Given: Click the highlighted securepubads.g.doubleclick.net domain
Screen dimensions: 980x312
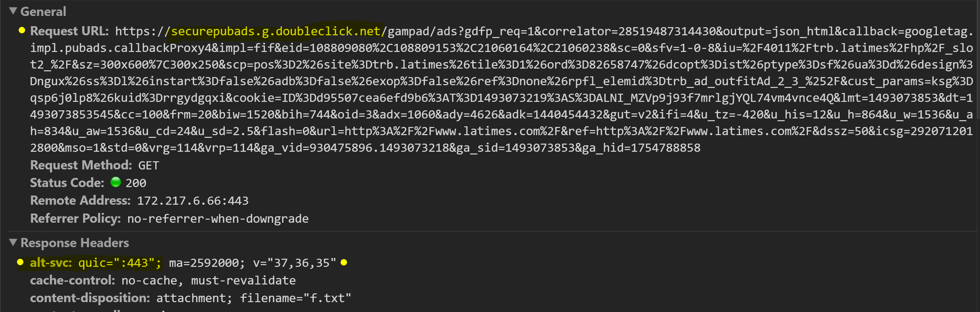Looking at the screenshot, I should click(x=276, y=31).
